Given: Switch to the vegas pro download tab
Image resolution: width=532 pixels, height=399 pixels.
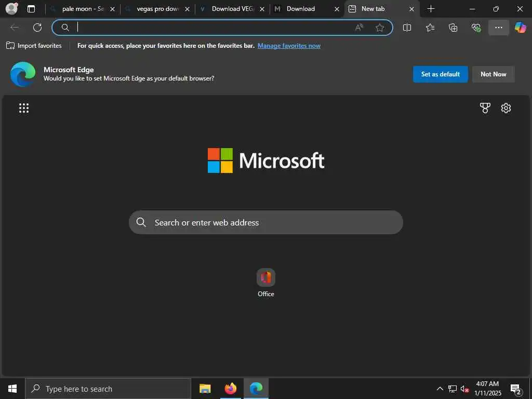Looking at the screenshot, I should tap(157, 9).
